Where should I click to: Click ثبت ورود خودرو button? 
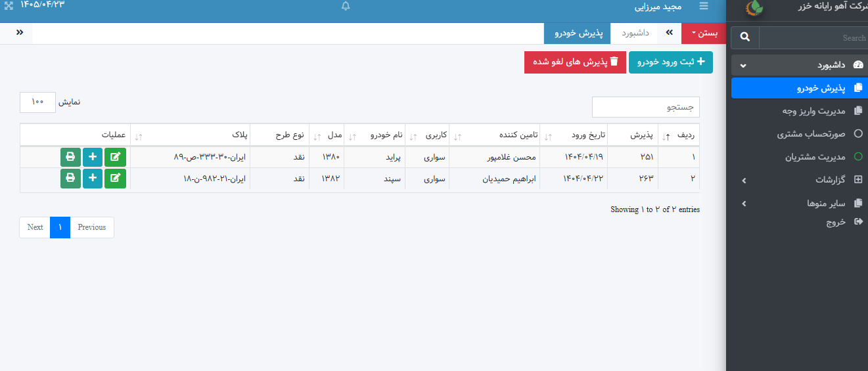click(x=671, y=62)
